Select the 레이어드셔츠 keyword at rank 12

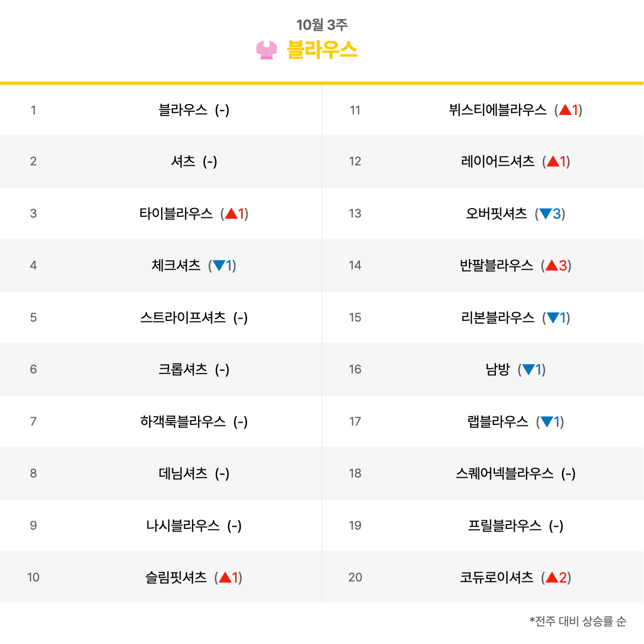pos(498,161)
